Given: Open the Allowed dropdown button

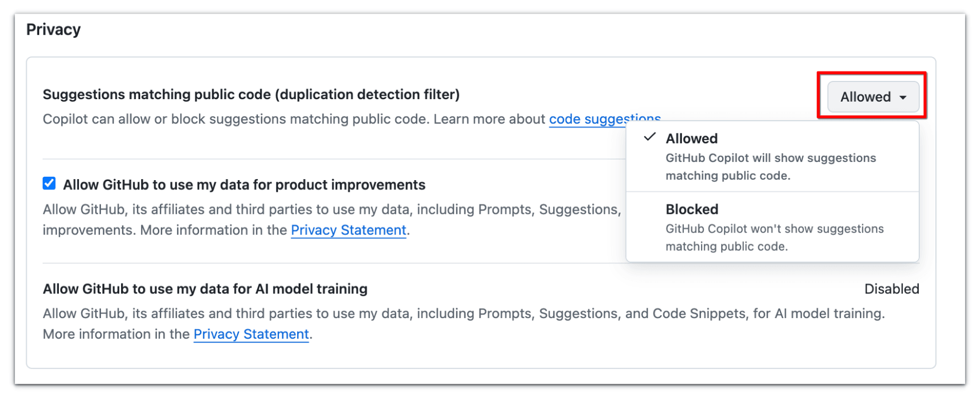Looking at the screenshot, I should (x=866, y=97).
